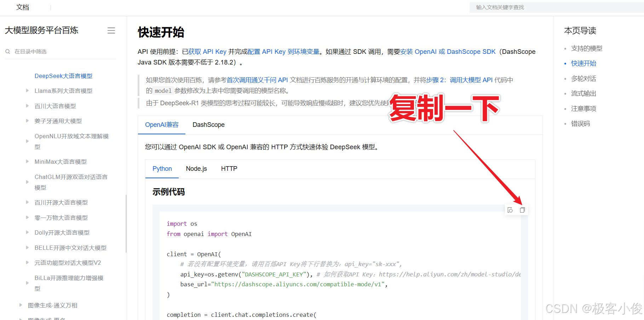
Task: Expand the 百川大语言模型 tree arrow
Action: coord(27,106)
